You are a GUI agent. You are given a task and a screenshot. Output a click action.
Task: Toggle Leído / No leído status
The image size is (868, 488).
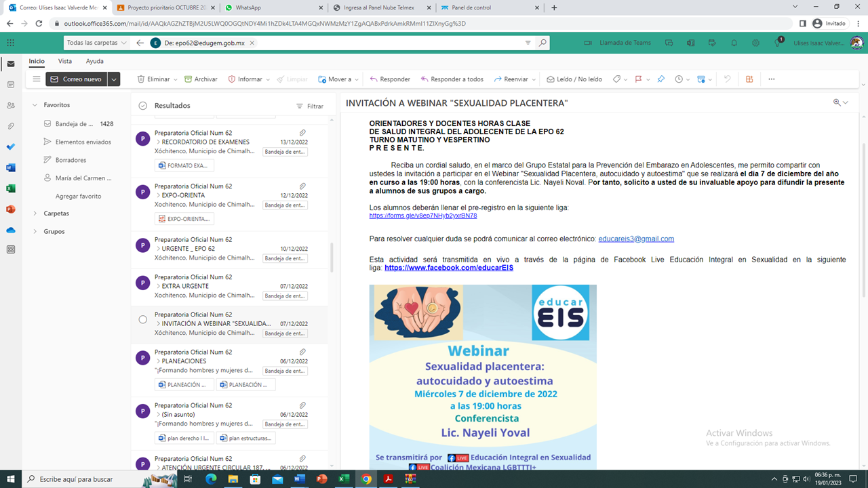click(574, 79)
